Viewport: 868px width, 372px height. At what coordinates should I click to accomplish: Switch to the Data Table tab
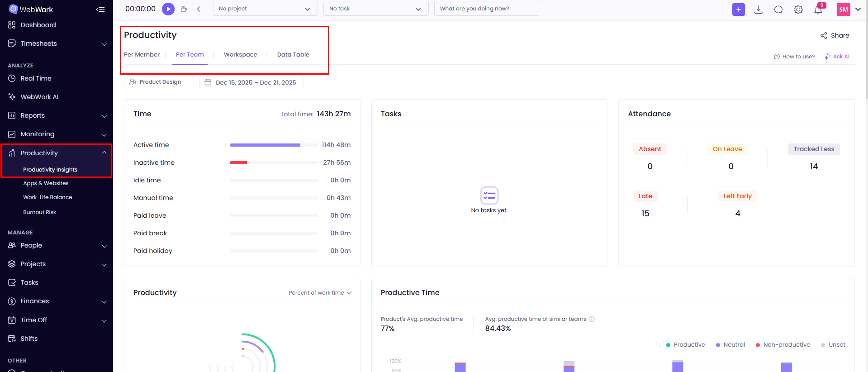(293, 55)
